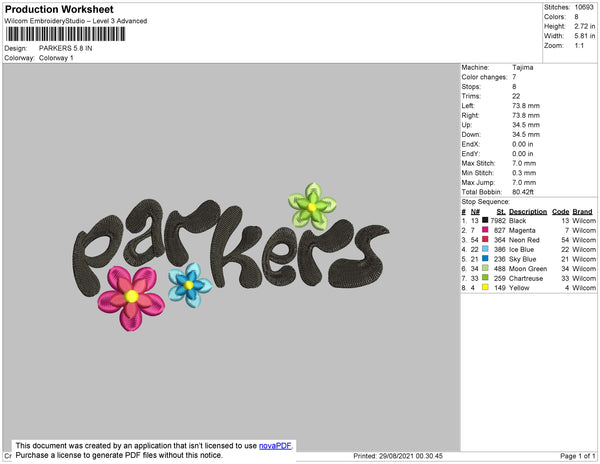Image resolution: width=600 pixels, height=464 pixels.
Task: Click the 'Production Worksheet' title
Action: coord(59,9)
